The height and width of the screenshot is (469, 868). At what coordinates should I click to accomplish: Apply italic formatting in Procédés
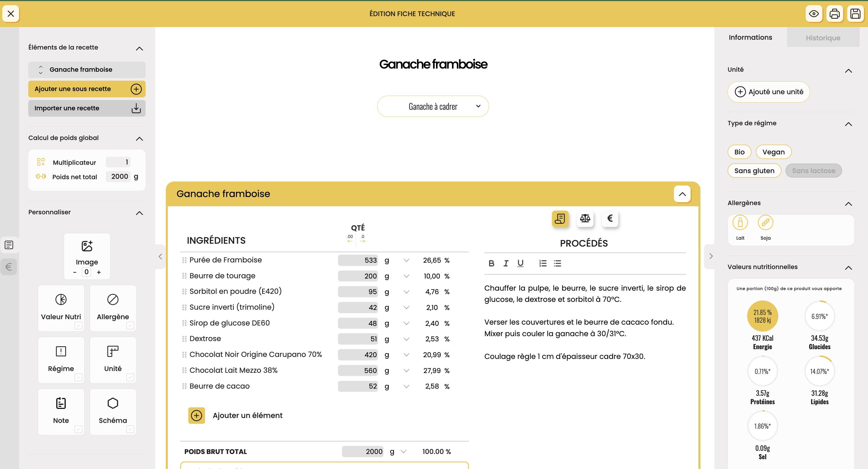pyautogui.click(x=506, y=263)
